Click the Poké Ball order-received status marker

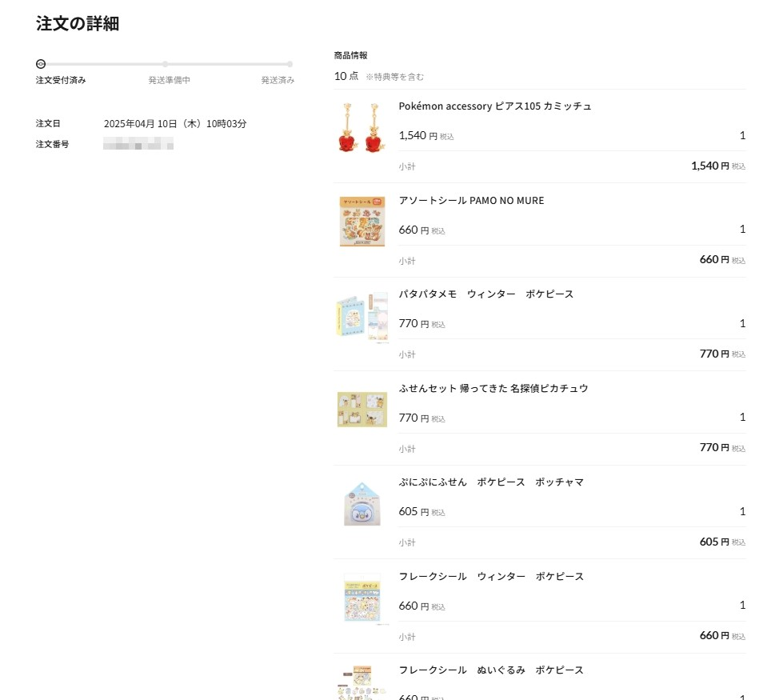tap(41, 64)
